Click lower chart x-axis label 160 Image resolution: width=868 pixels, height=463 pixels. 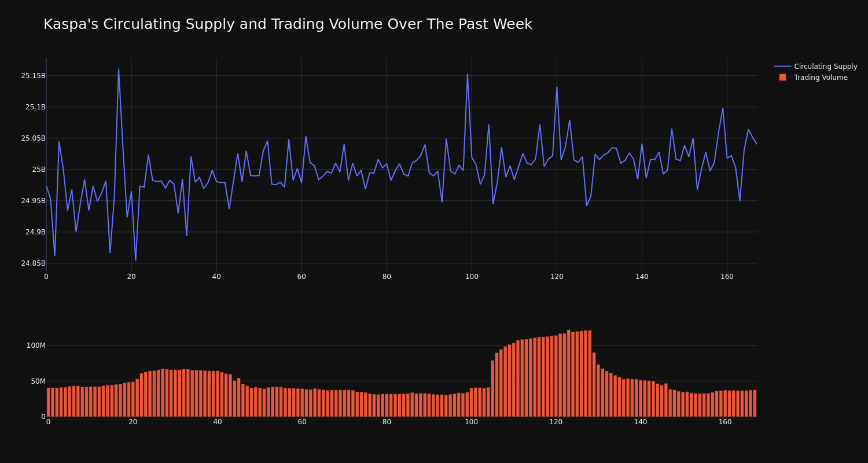point(725,422)
